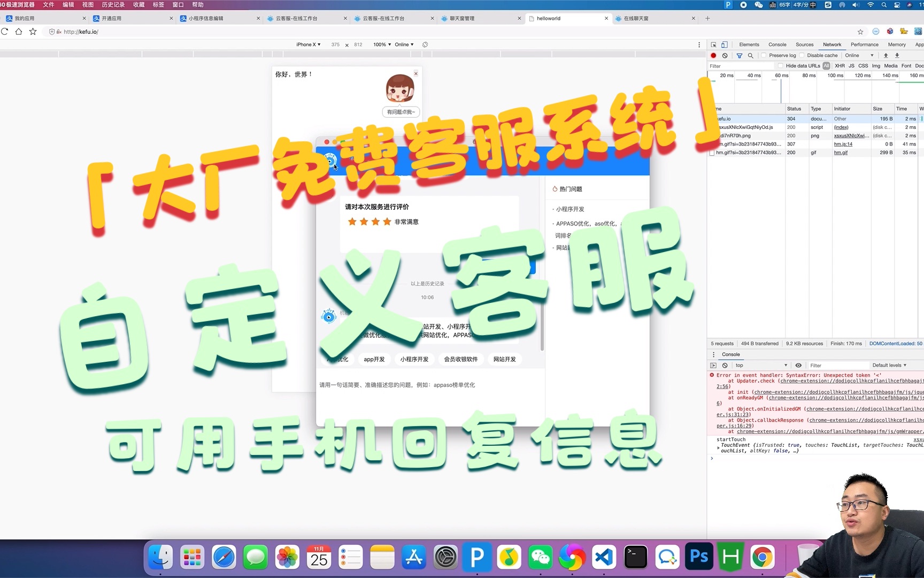
Task: Bookmark page with the star icon
Action: pyautogui.click(x=33, y=32)
